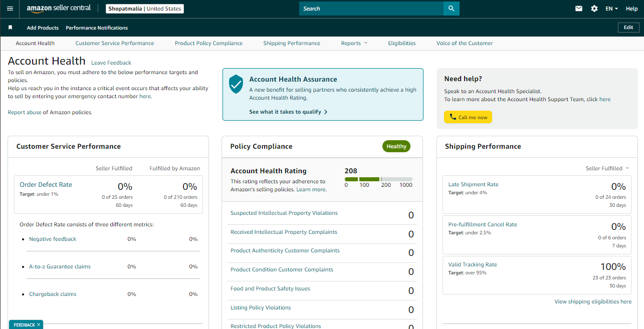Open Performance Notifications bookmark
This screenshot has width=644, height=329.
pyautogui.click(x=97, y=28)
